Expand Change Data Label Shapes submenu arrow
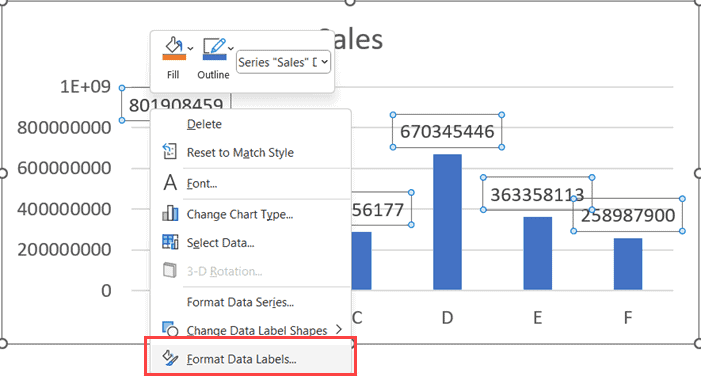 339,330
